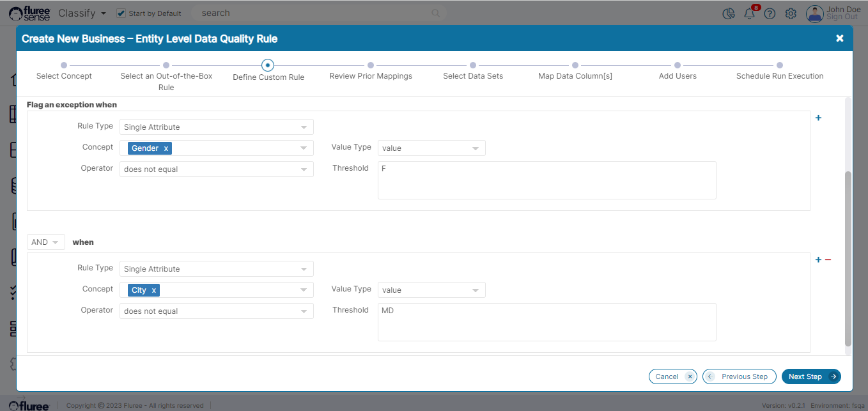Click the John Doe user avatar
The height and width of the screenshot is (411, 868).
(814, 13)
